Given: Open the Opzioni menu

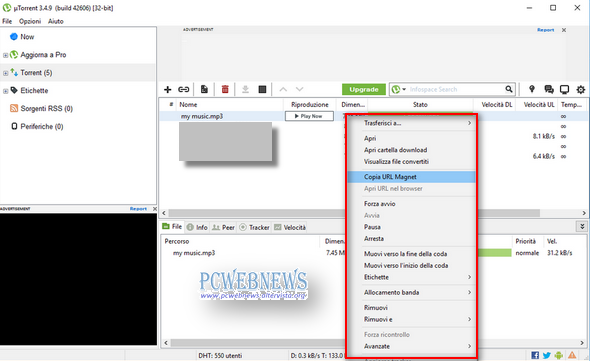Looking at the screenshot, I should point(30,21).
